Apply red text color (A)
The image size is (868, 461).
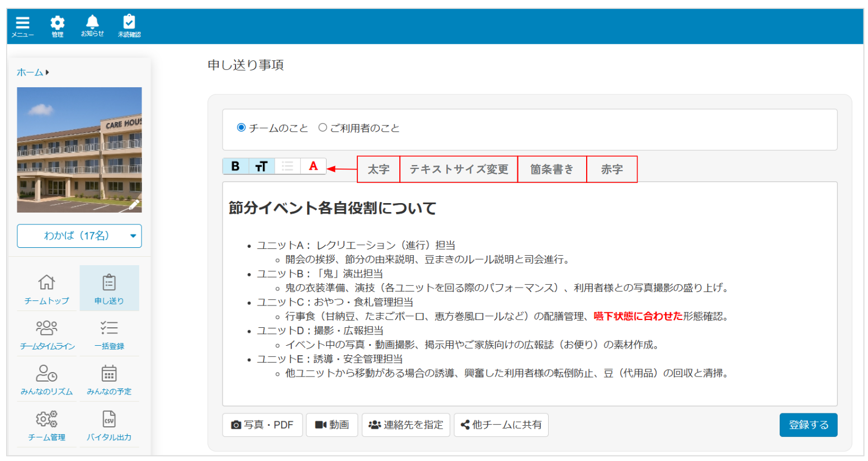(313, 166)
